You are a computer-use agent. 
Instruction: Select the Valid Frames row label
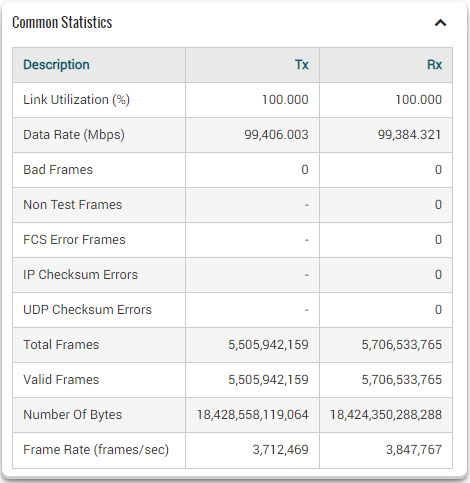[61, 380]
